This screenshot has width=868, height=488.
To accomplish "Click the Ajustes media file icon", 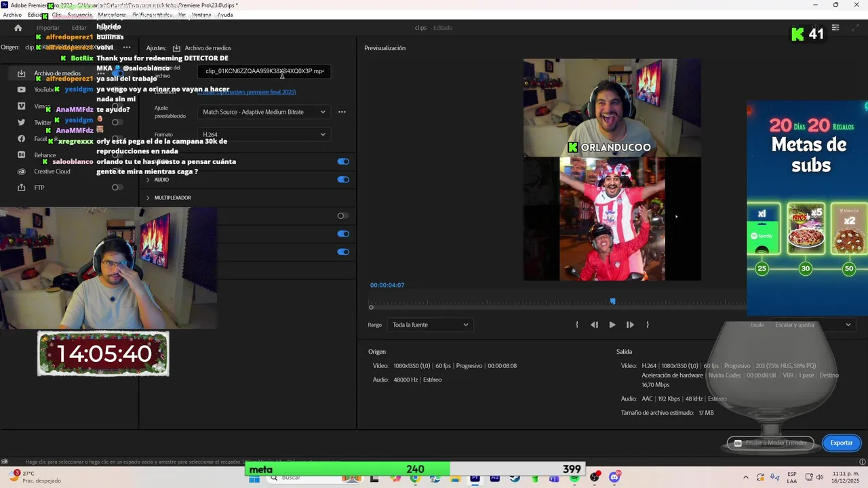I will point(176,48).
